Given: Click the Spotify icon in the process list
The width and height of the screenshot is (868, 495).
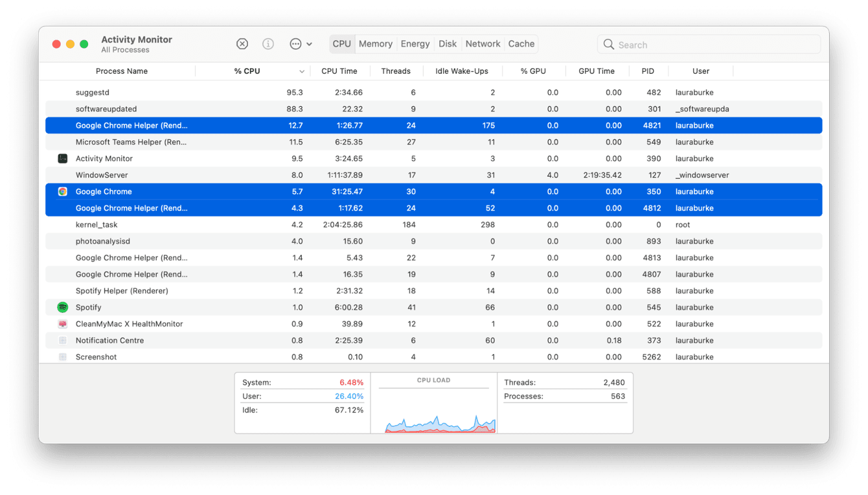Looking at the screenshot, I should point(62,306).
